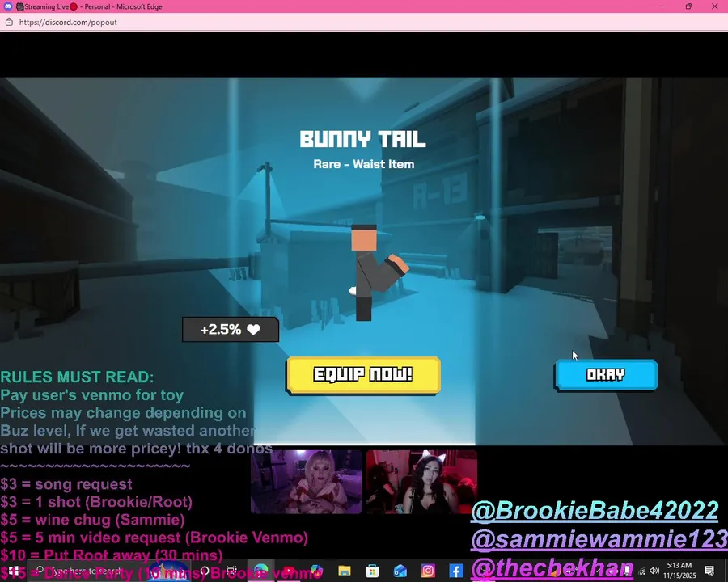The width and height of the screenshot is (728, 582).
Task: Open Task View from the taskbar
Action: point(231,571)
